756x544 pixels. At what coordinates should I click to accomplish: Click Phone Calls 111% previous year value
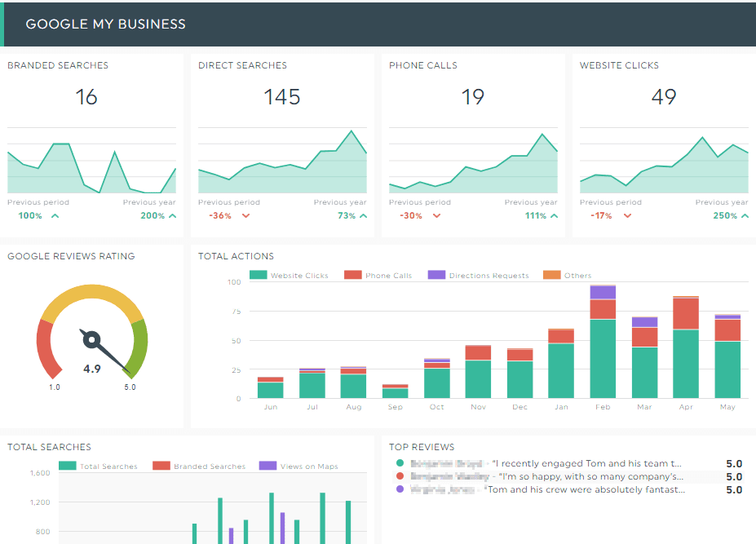click(535, 215)
